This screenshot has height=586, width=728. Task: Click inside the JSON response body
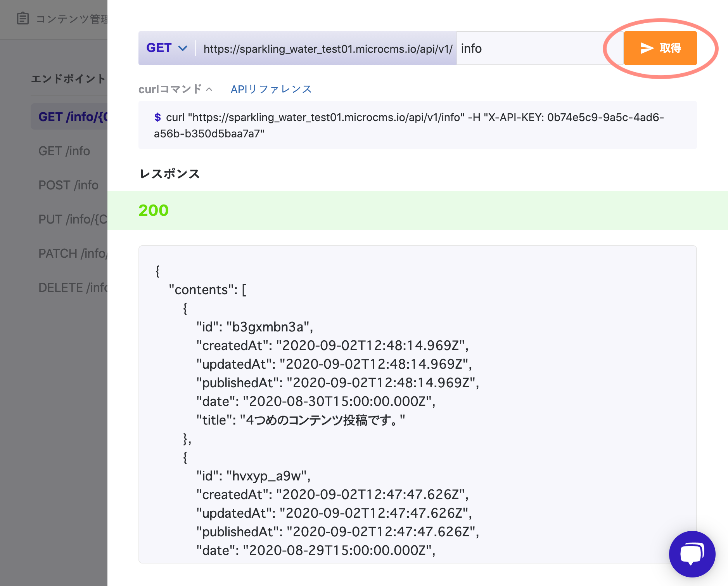(388, 388)
